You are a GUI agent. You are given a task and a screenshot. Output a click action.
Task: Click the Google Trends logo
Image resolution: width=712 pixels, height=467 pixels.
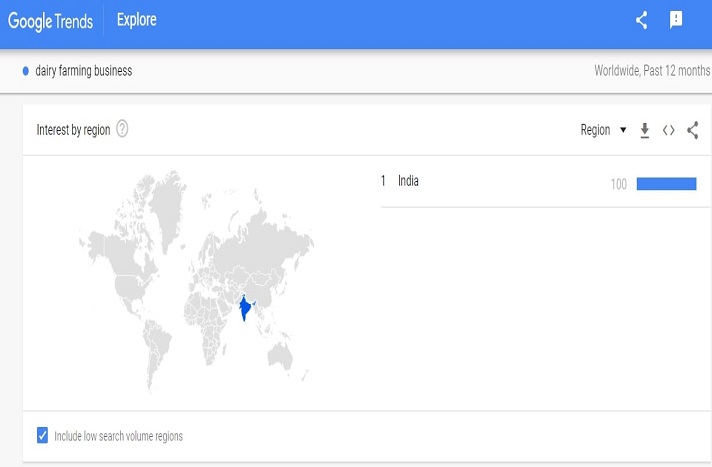pos(53,20)
